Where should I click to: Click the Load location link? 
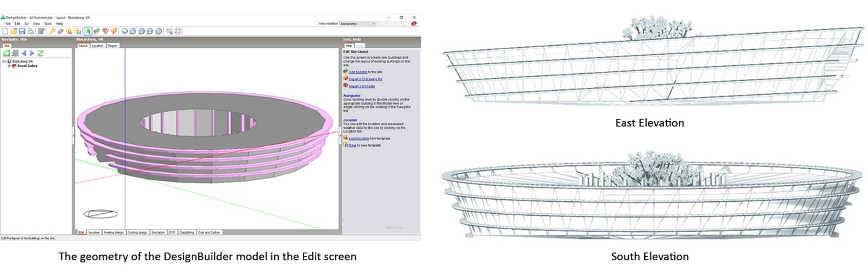coord(358,138)
